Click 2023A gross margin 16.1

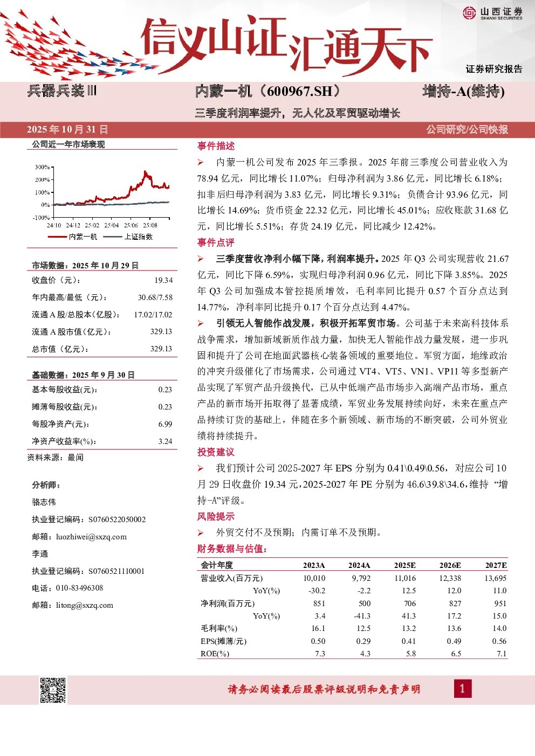318,628
